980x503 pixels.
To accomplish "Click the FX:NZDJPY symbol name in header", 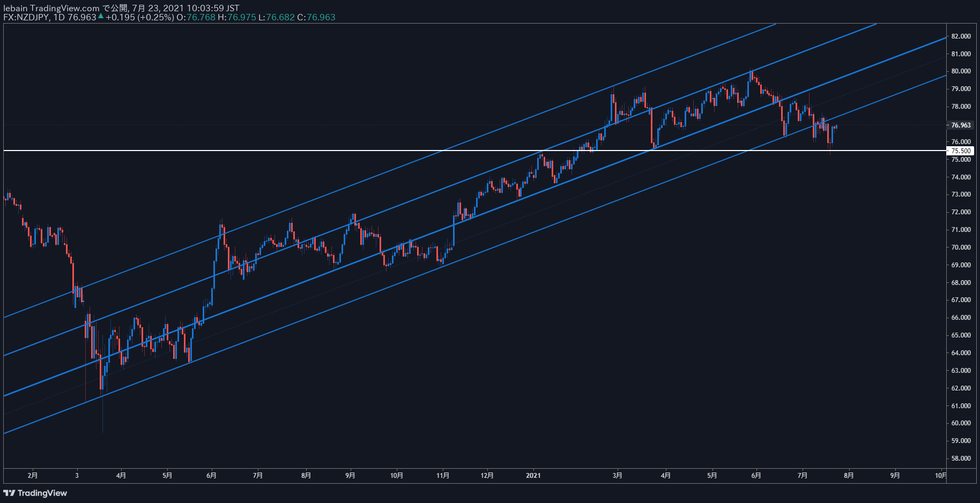I will 26,17.
